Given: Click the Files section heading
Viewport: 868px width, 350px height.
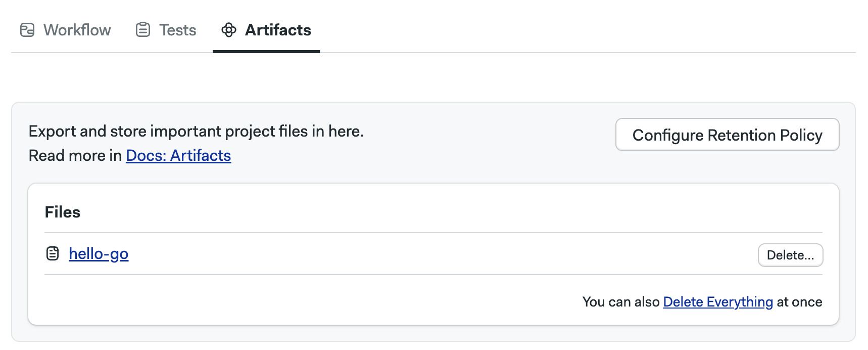Looking at the screenshot, I should click(x=63, y=212).
